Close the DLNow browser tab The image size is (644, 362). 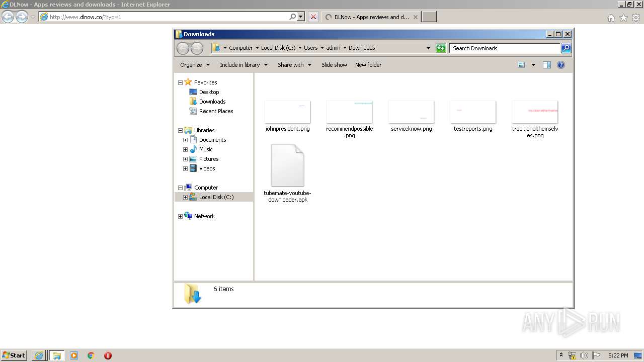click(415, 17)
